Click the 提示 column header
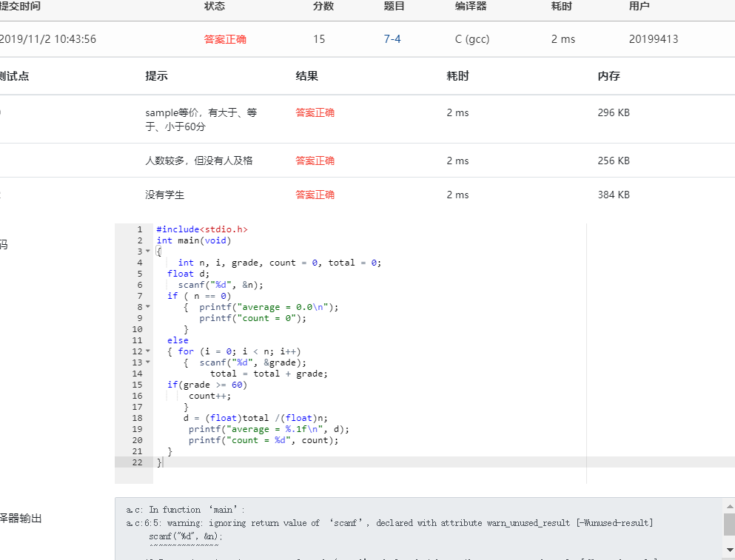This screenshot has width=735, height=560. 157,76
